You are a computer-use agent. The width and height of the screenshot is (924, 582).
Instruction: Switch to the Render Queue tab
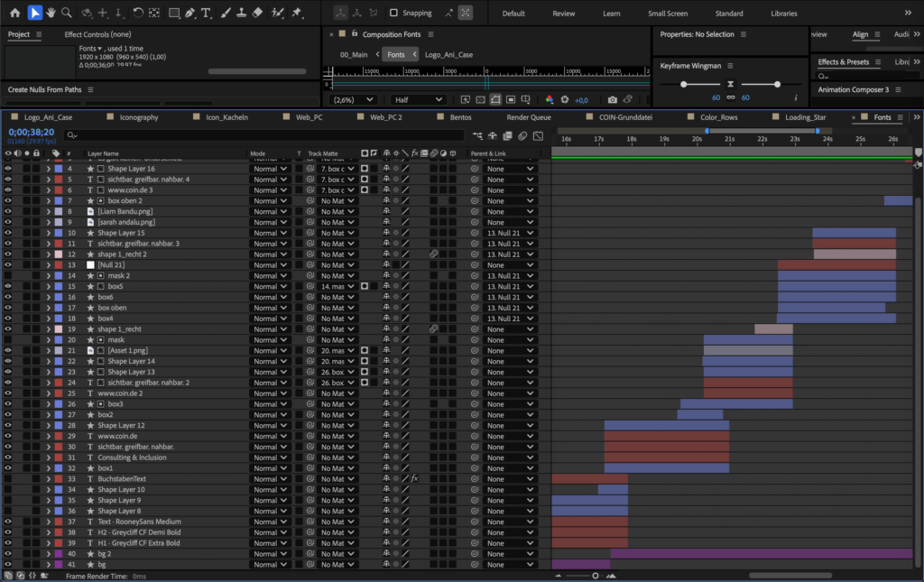click(528, 117)
